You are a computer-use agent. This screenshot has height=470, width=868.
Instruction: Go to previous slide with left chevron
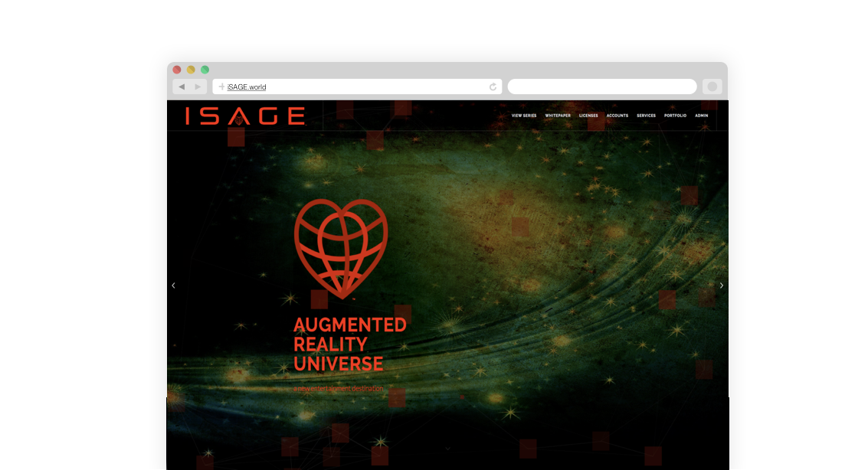[x=173, y=286]
